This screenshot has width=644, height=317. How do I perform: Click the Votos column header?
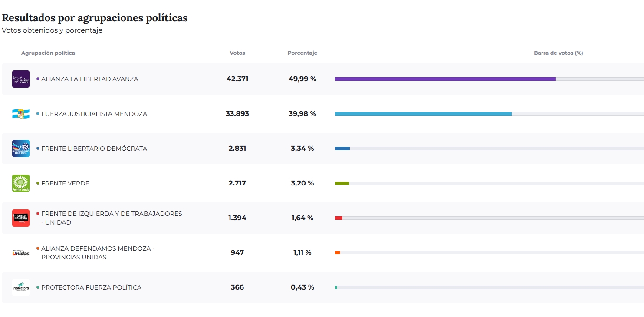point(237,53)
